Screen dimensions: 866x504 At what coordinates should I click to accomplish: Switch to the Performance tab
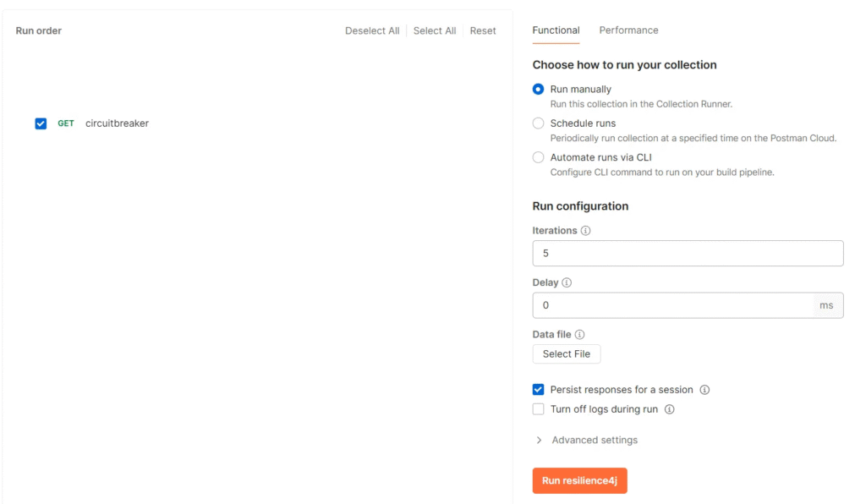628,30
